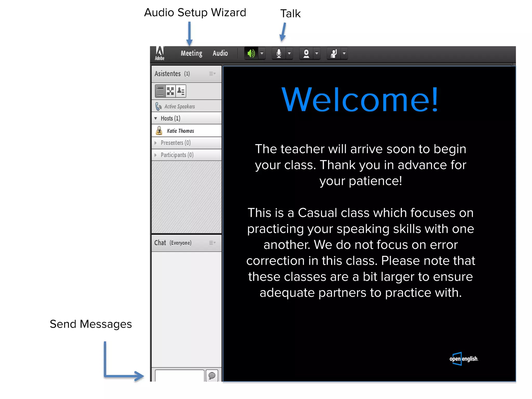Open the microphone options dropdown arrow
532x399 pixels.
(289, 54)
